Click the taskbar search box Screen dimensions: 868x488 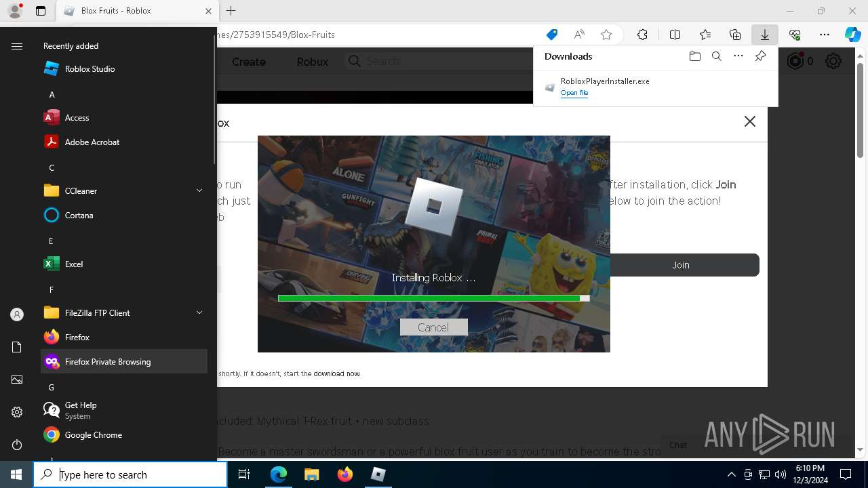[130, 474]
